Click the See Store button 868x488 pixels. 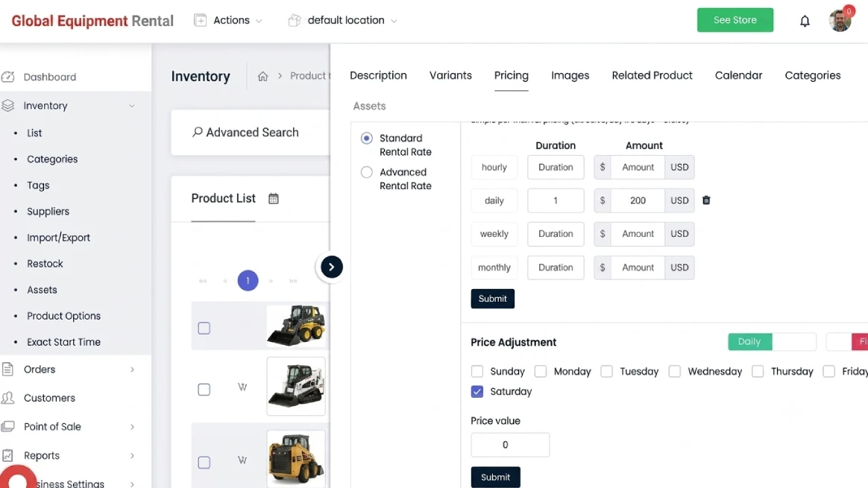735,20
